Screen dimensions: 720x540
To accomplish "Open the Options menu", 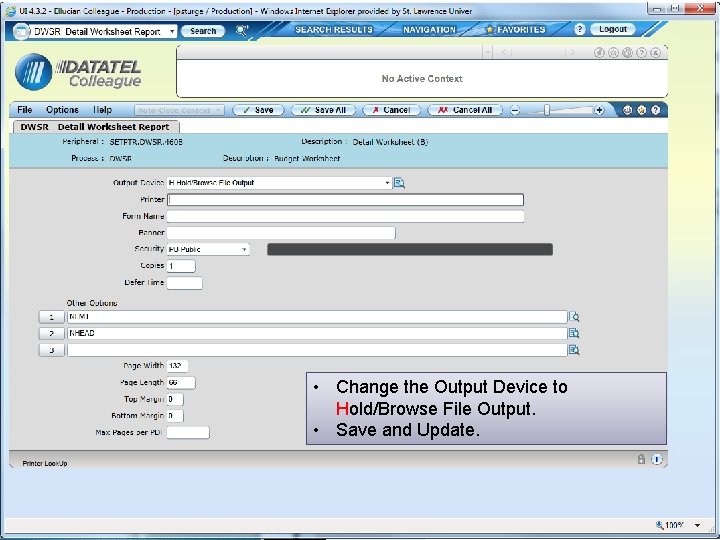I will (62, 110).
